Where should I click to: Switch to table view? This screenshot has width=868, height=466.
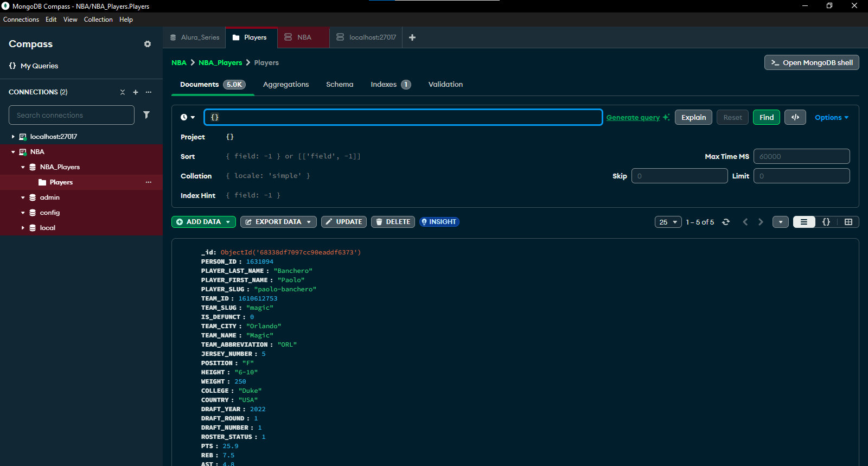[848, 222]
